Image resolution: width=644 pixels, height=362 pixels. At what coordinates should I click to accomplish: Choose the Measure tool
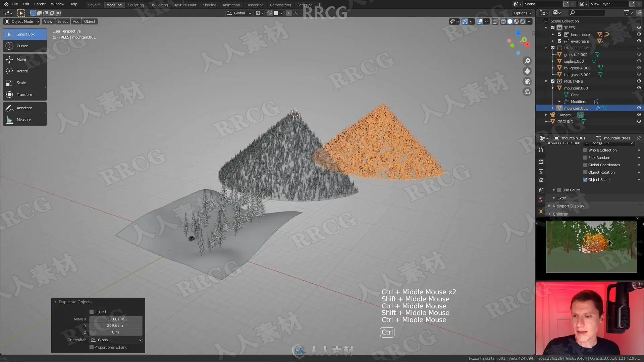23,120
